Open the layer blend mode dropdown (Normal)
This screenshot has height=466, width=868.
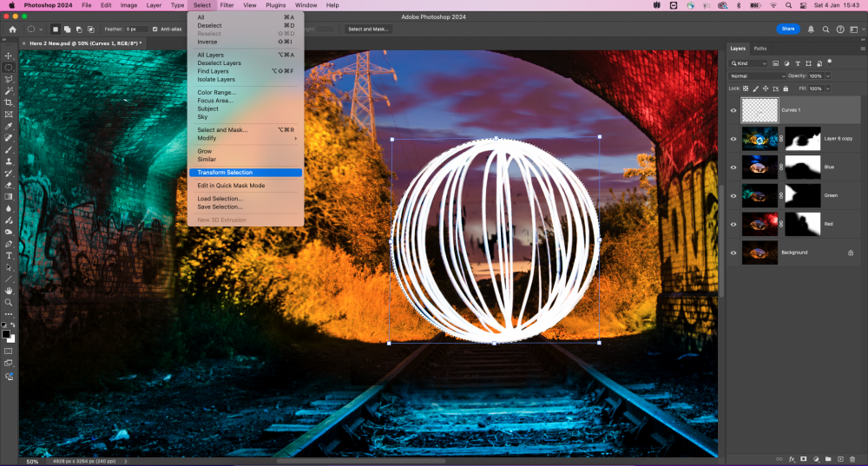[756, 76]
